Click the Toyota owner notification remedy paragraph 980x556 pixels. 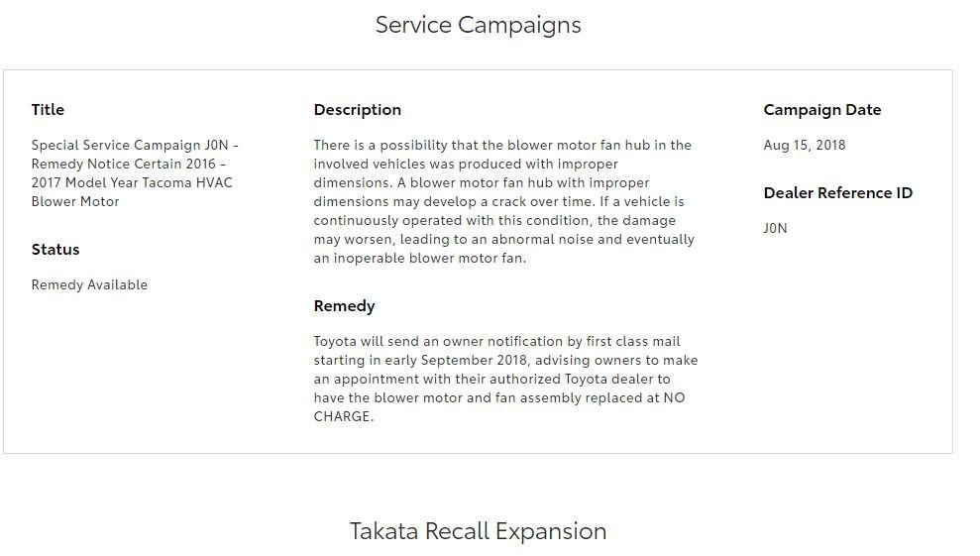pos(505,379)
